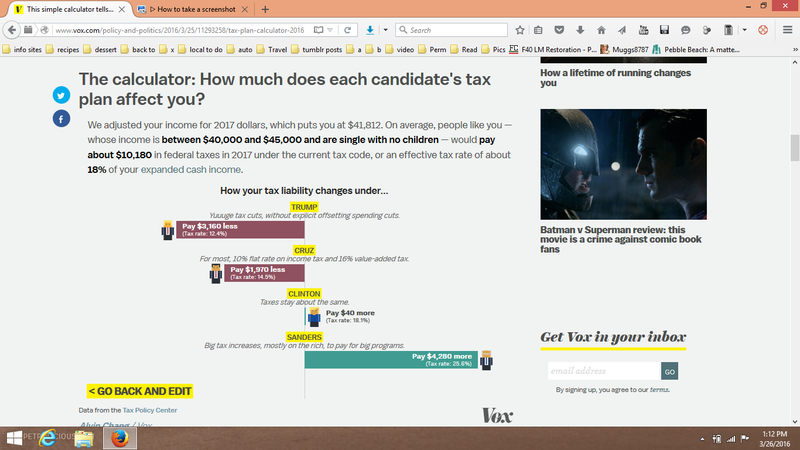Open Action Center flag tray icon
Viewport: 800px width, 450px height.
click(x=745, y=439)
